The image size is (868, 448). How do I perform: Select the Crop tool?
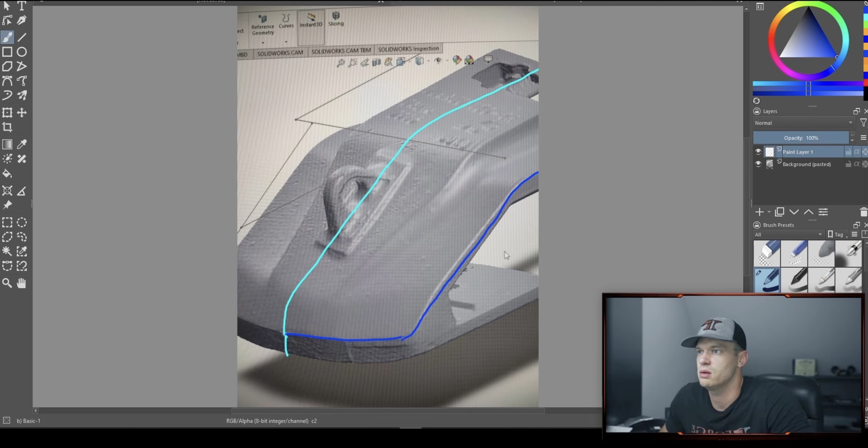point(7,127)
